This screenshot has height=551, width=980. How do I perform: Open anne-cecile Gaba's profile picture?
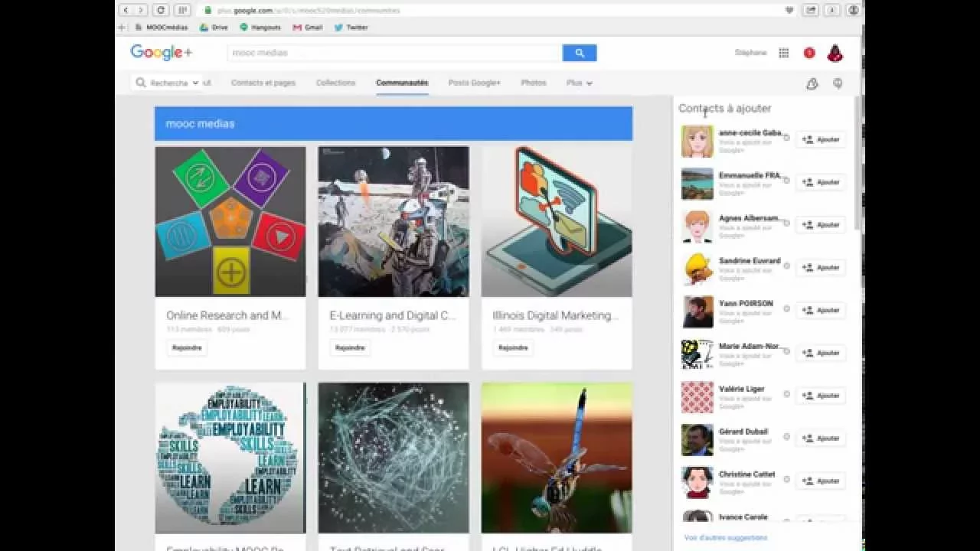coord(697,141)
